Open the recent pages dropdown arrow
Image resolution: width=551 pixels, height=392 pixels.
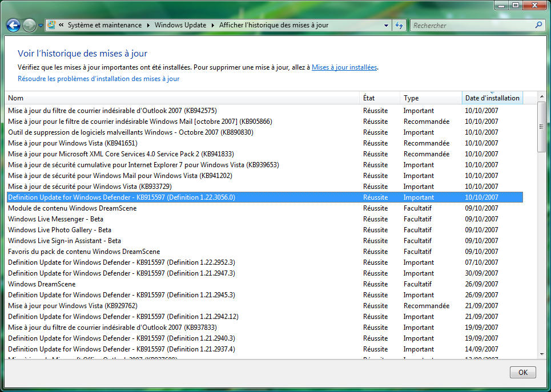coord(41,26)
